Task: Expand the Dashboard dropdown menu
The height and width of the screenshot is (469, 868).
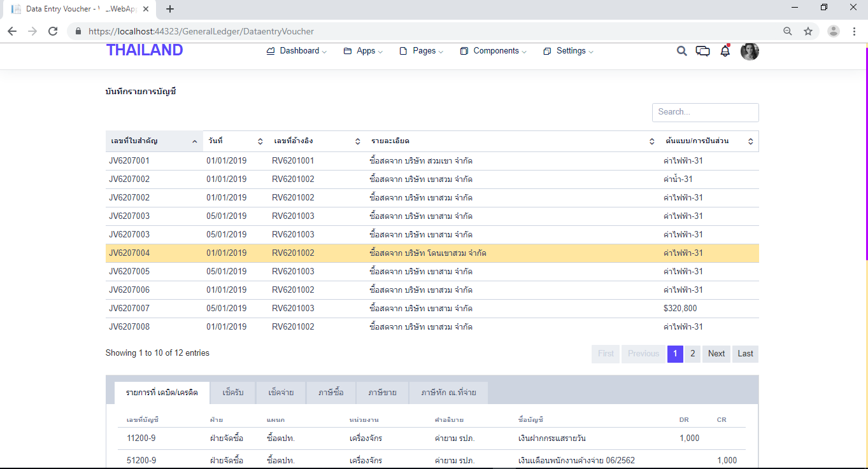Action: tap(297, 51)
